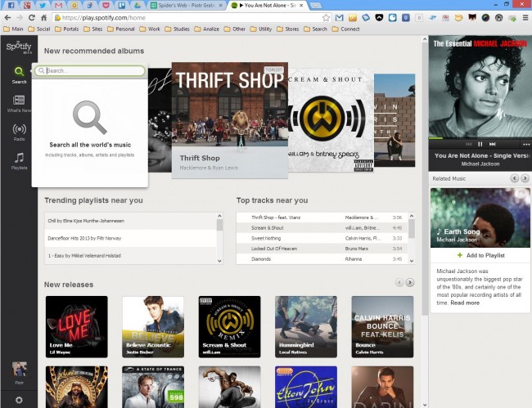
Task: Close the You Are Not Alone tab
Action: 301,6
